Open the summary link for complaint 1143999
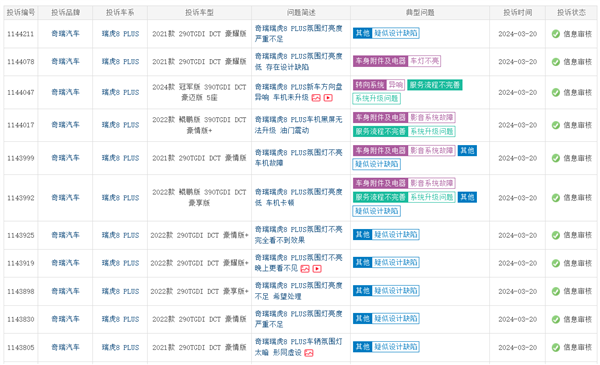This screenshot has width=600, height=365. tap(298, 158)
